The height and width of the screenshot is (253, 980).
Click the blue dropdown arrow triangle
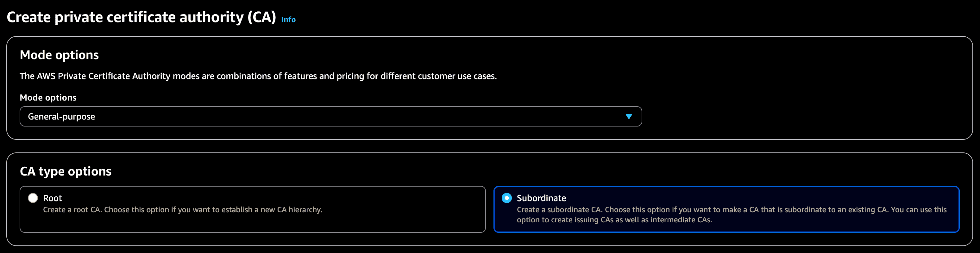(628, 116)
